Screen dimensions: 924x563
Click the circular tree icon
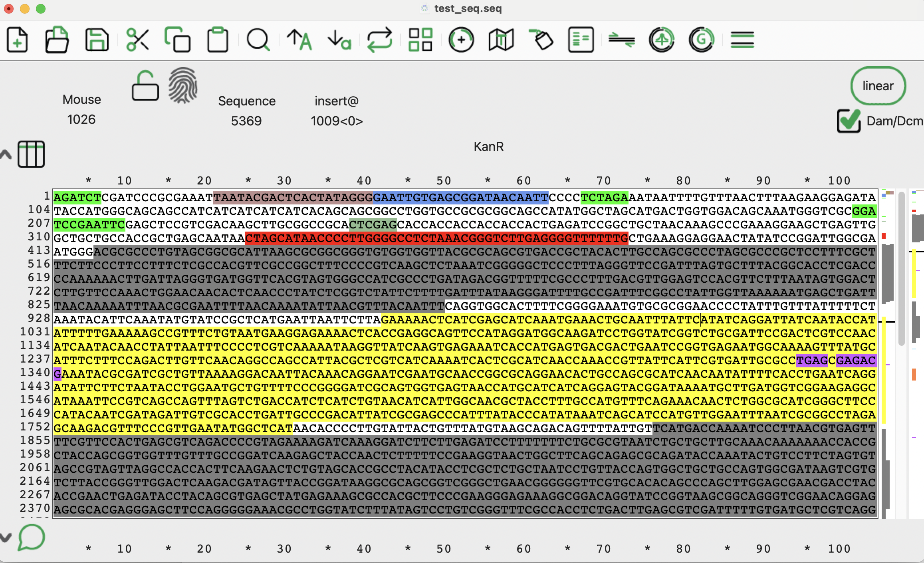662,40
